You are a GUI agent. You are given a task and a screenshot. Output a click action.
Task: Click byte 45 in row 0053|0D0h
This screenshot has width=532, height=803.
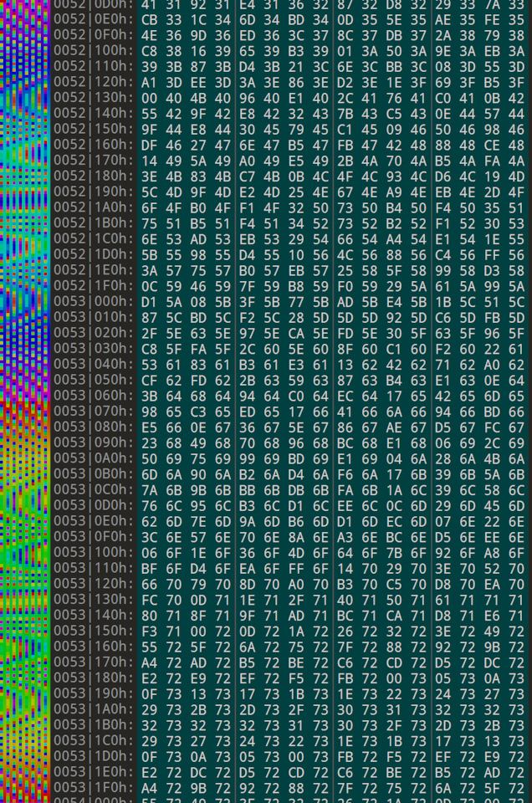coord(492,507)
